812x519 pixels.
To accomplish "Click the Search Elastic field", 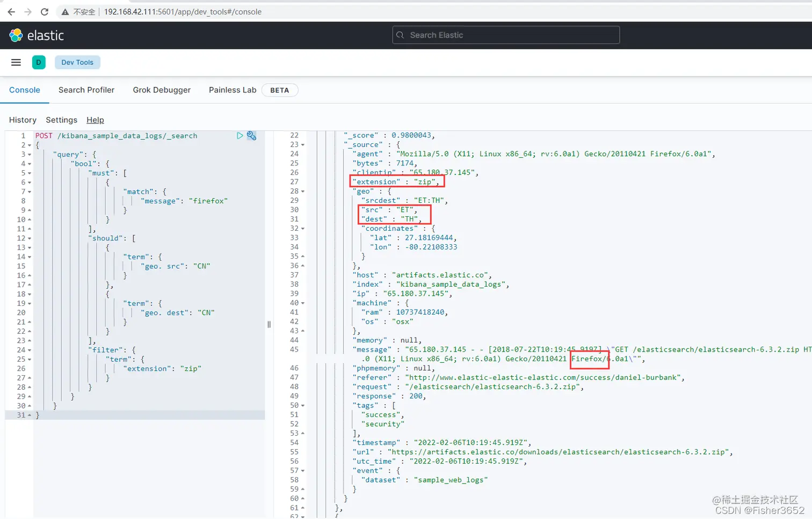I will (506, 35).
